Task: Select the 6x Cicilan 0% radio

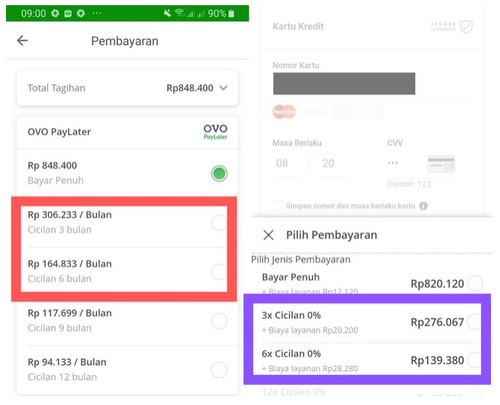Action: (474, 360)
